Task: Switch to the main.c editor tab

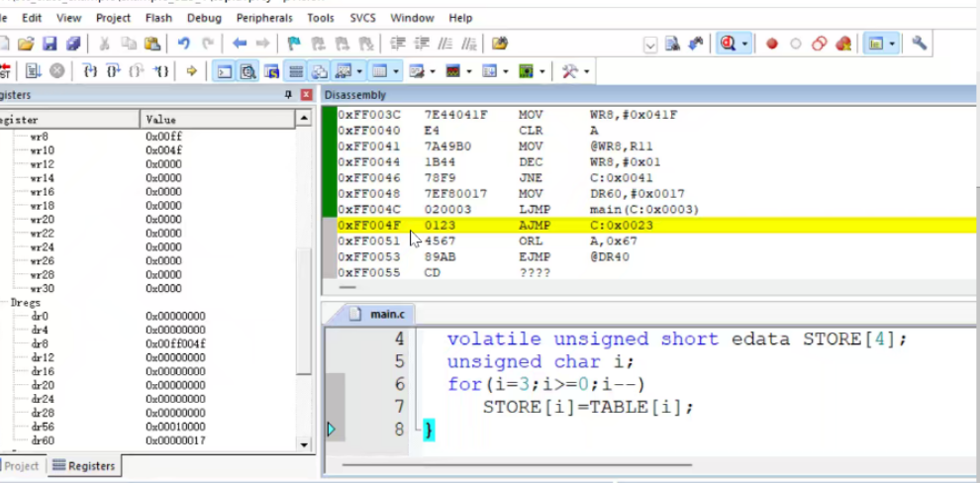Action: pyautogui.click(x=377, y=314)
